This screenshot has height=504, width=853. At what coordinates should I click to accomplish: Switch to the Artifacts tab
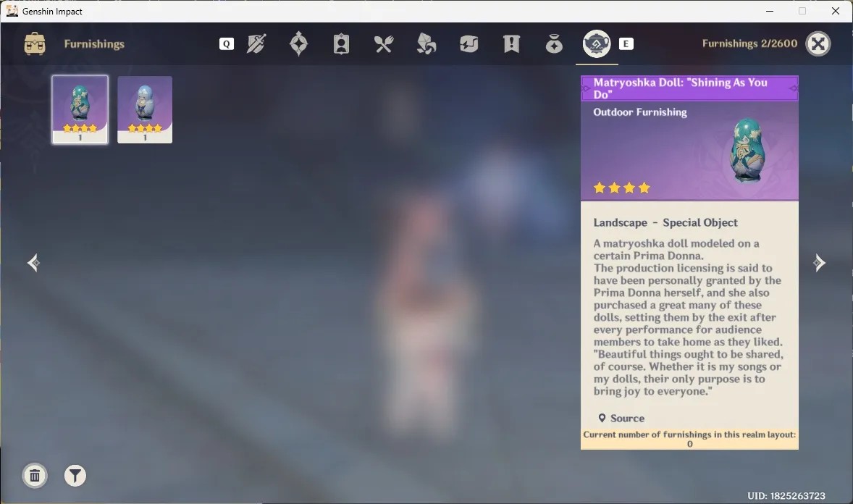[298, 44]
